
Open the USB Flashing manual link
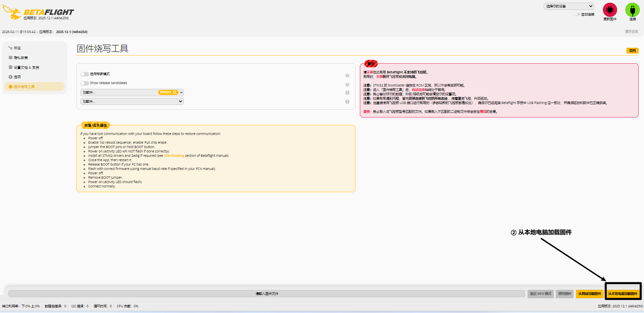[174, 156]
